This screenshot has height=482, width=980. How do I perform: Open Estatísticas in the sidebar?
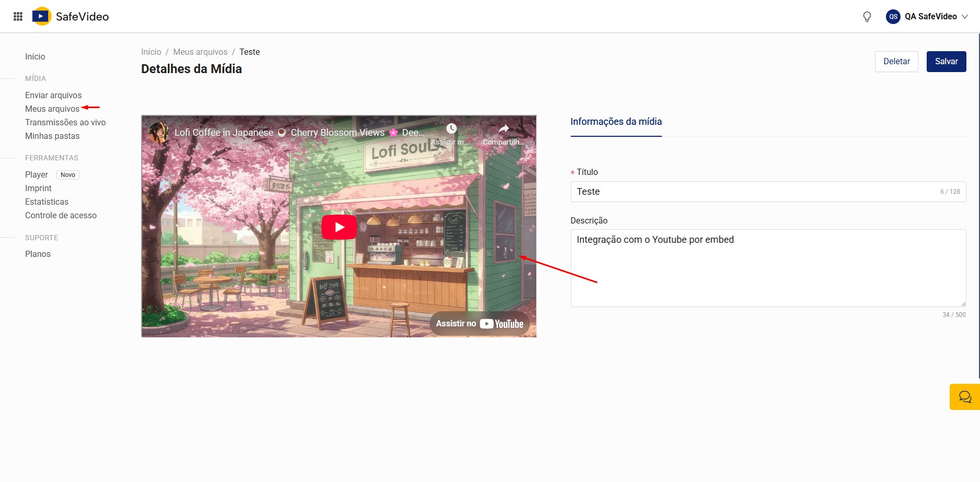47,202
